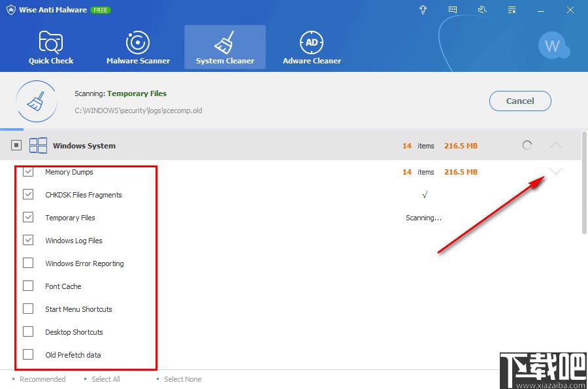This screenshot has width=588, height=389.
Task: Click the scanned file path scecomp.old
Action: (x=139, y=110)
